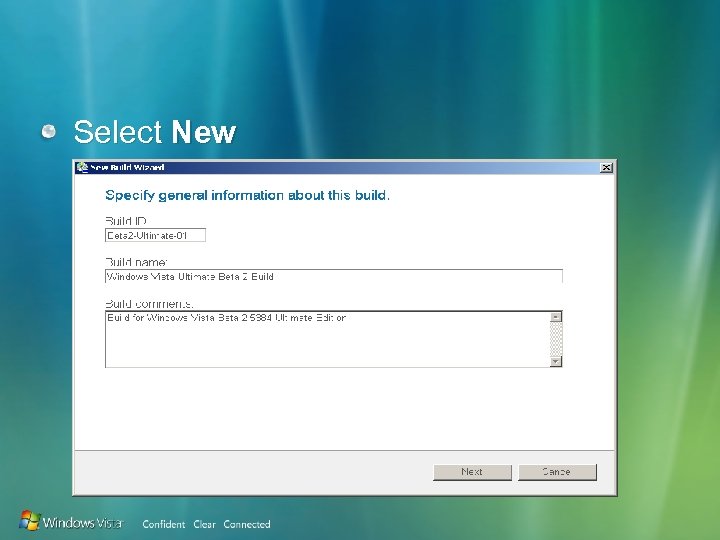720x540 pixels.
Task: Click the Cancel button in wizard
Action: (x=557, y=472)
